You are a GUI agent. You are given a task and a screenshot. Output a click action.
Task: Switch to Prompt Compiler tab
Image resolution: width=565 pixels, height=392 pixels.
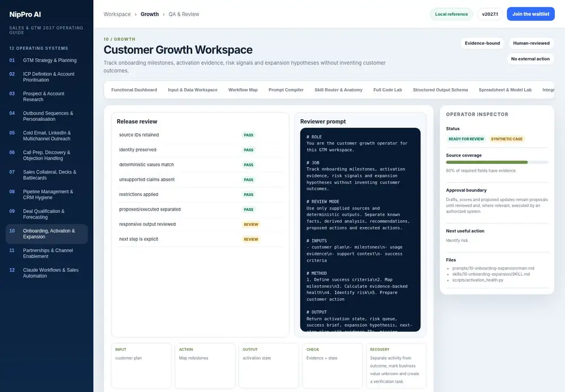pyautogui.click(x=286, y=90)
